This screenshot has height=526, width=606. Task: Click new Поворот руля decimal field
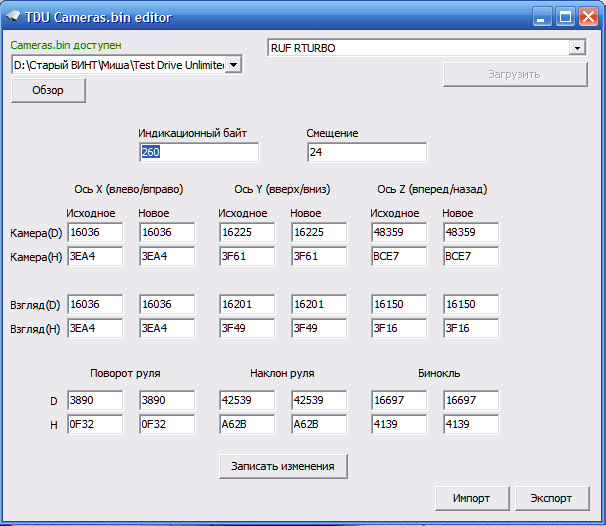[x=166, y=399]
